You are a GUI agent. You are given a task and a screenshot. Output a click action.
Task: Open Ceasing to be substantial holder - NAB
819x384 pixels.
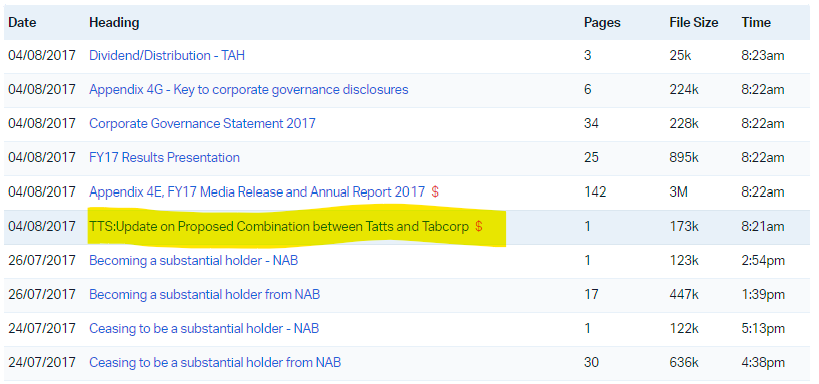click(x=204, y=328)
